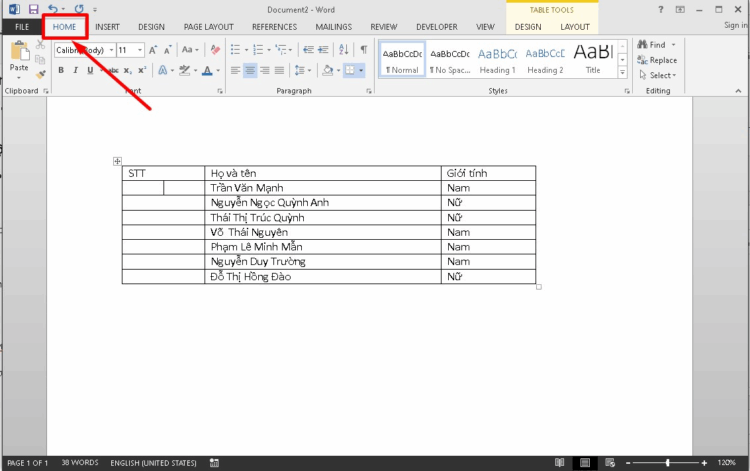Screen dimensions: 750x471
Task: Expand the Styles gallery More arrow
Action: 624,73
